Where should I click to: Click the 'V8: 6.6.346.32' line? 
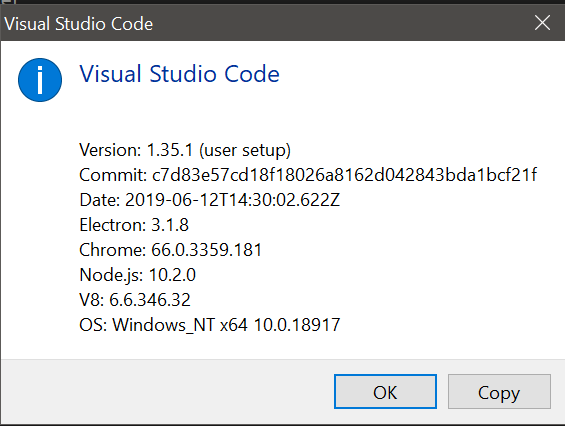[135, 300]
